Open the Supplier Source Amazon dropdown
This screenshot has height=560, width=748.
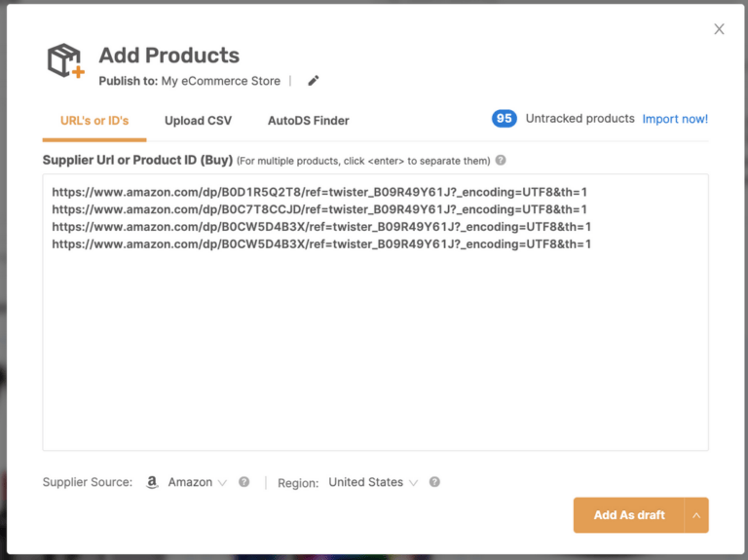coord(197,482)
